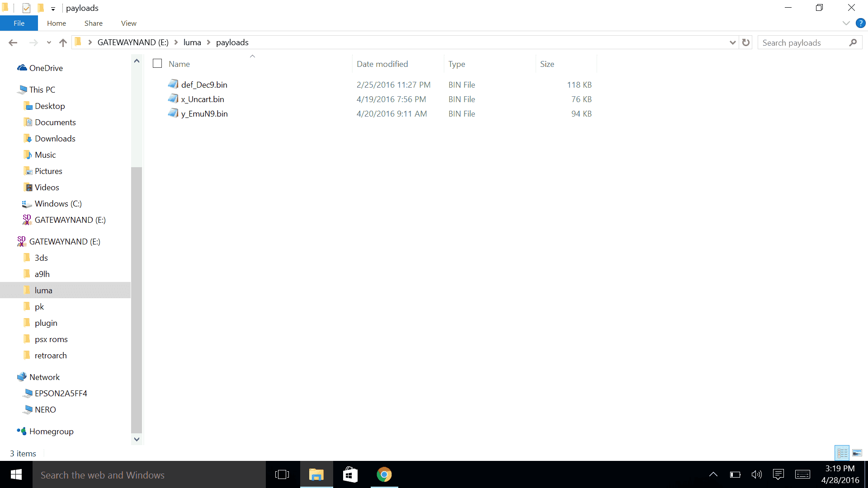Select the x_Uncart.bin file

(x=203, y=99)
